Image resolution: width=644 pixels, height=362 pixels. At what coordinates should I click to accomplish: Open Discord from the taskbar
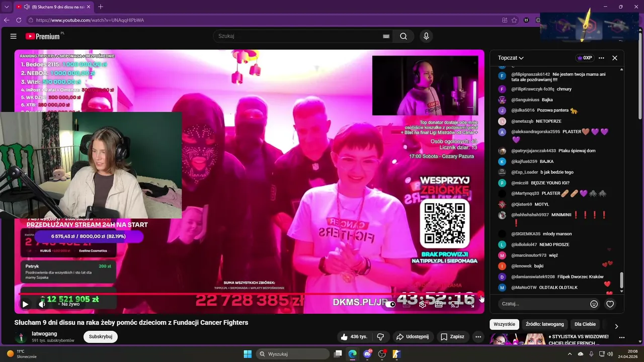click(x=367, y=354)
